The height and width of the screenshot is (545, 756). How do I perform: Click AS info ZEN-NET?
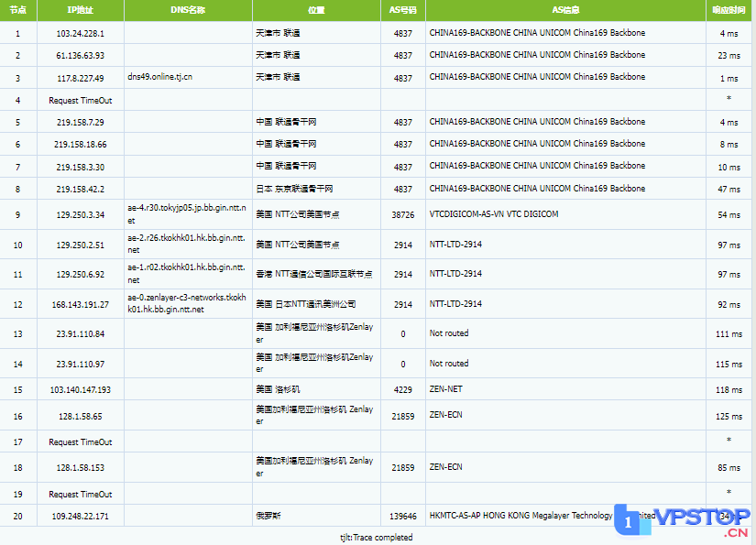pos(446,389)
